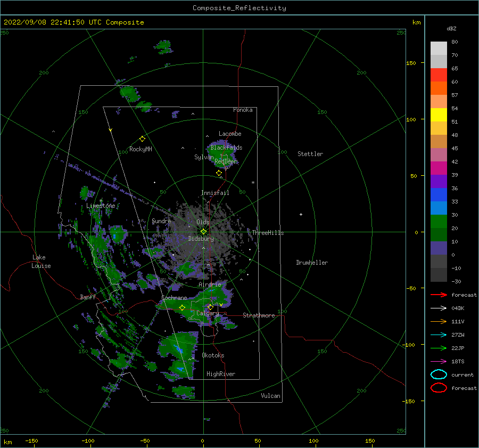Click the yellow diamond marker below RedDeer
This screenshot has height=448, width=479.
(x=219, y=173)
